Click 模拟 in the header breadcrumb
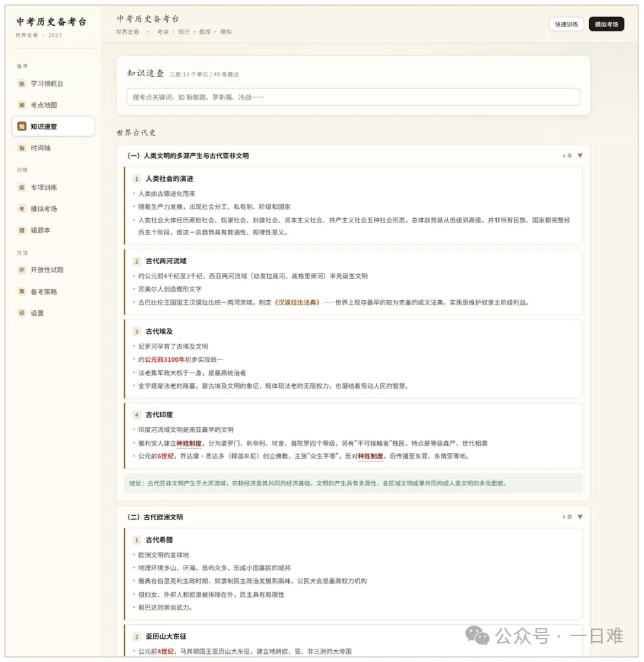The width and height of the screenshot is (644, 662). coord(226,32)
